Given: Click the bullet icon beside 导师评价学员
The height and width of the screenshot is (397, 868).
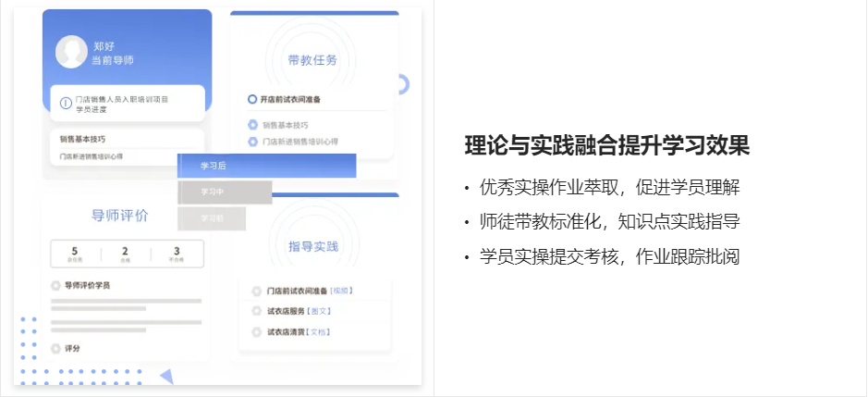Looking at the screenshot, I should [x=55, y=286].
